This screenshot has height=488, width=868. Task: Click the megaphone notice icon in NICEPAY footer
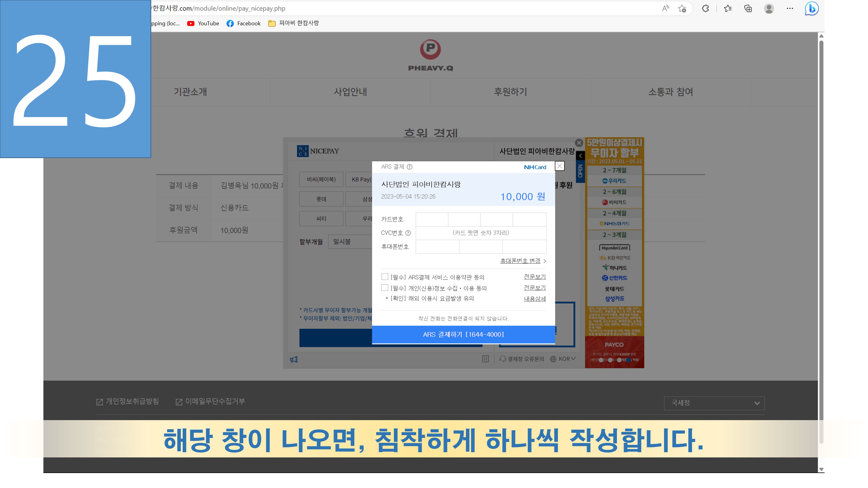pos(294,359)
